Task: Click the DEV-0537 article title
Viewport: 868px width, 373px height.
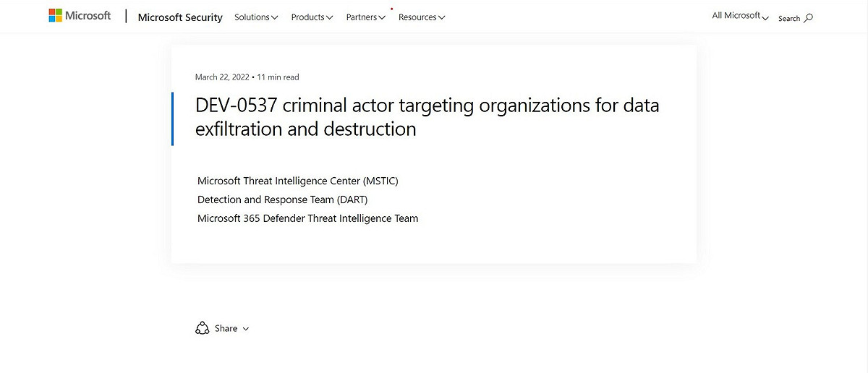Action: coord(427,117)
